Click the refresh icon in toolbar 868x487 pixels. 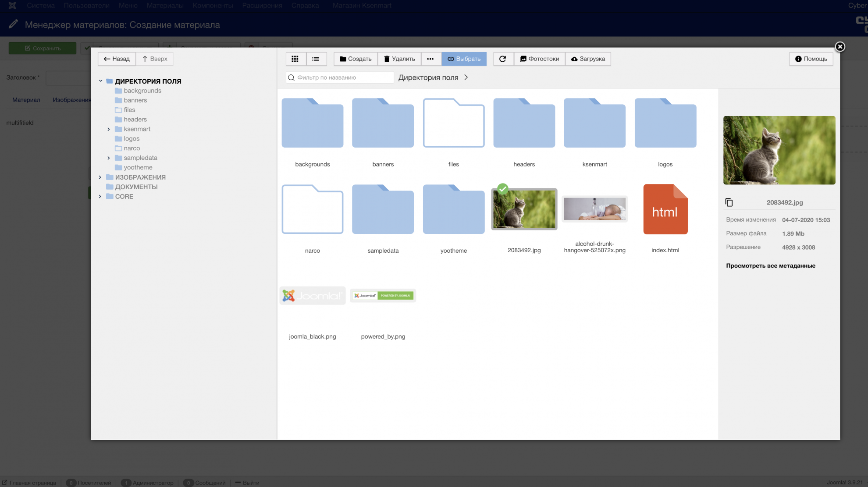tap(503, 59)
